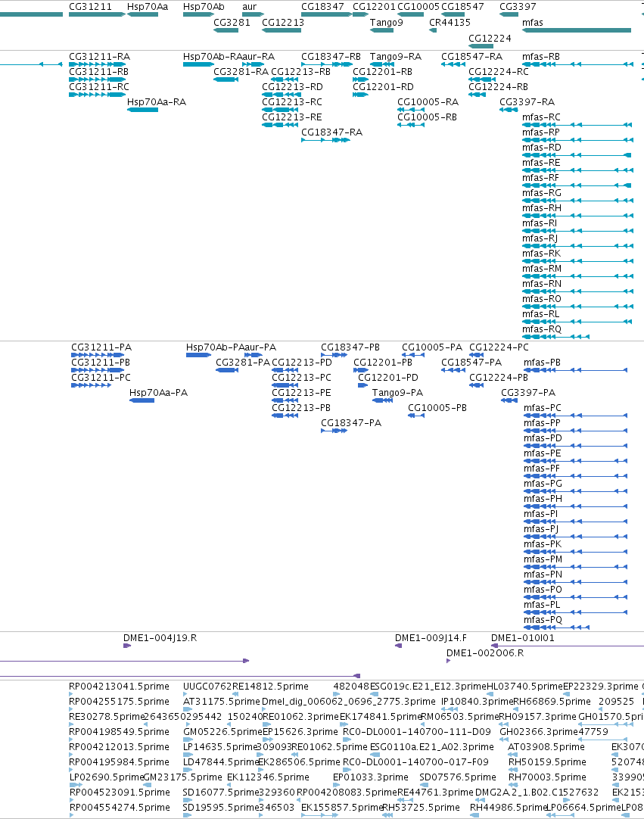
Task: Select the CG12213 gene label
Action: click(283, 23)
